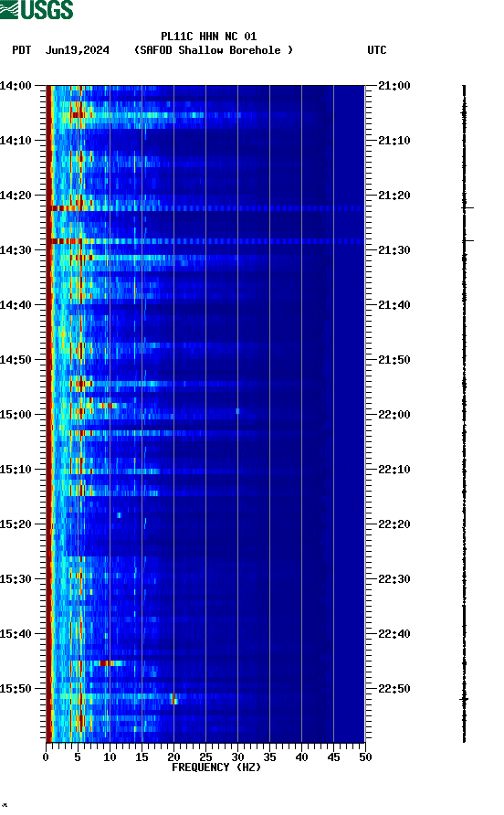
Task: Select the station title 'PL11C HHN NC 01'
Action: [x=208, y=37]
